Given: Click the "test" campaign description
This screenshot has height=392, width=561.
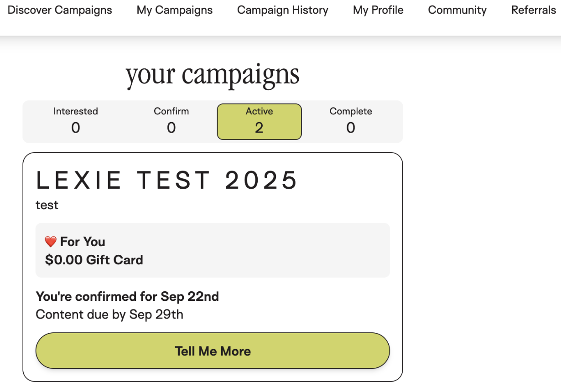Looking at the screenshot, I should 47,205.
